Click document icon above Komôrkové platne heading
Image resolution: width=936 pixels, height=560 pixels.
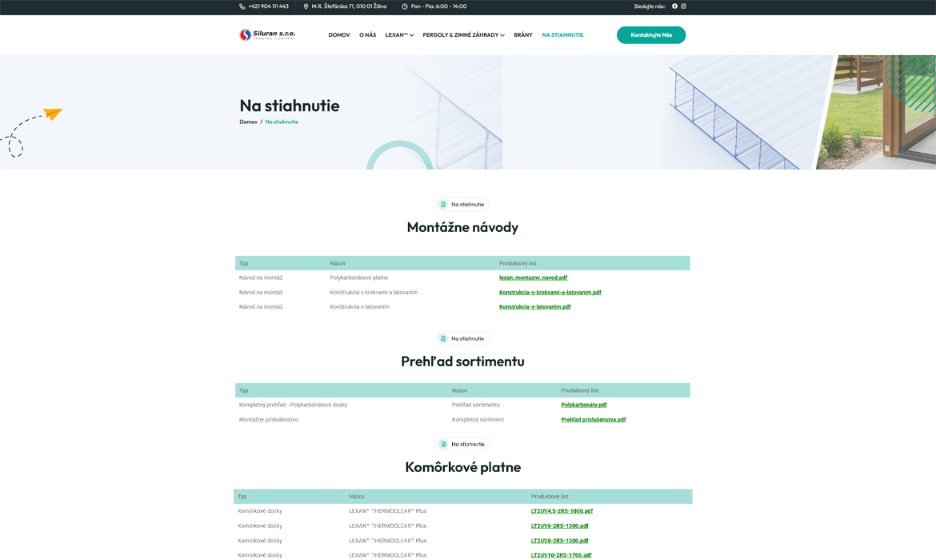443,444
